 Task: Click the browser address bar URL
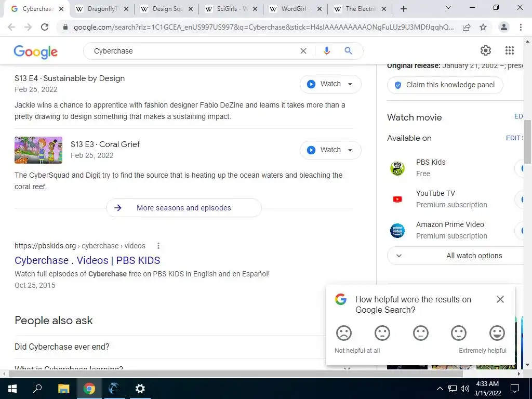(263, 28)
